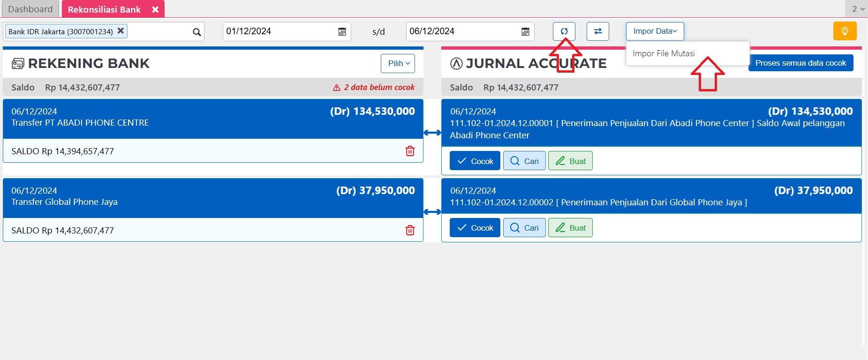Screen dimensions: 868x360
Task: Click Jurnal Accurate Saldo Rp 14,432,607,477
Action: (x=504, y=87)
